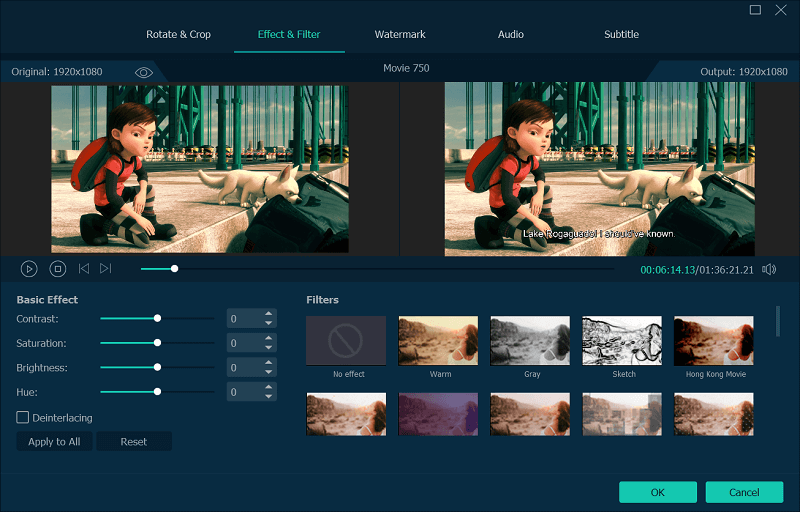Decrease Contrast value with down arrow
The height and width of the screenshot is (512, 800).
point(268,323)
